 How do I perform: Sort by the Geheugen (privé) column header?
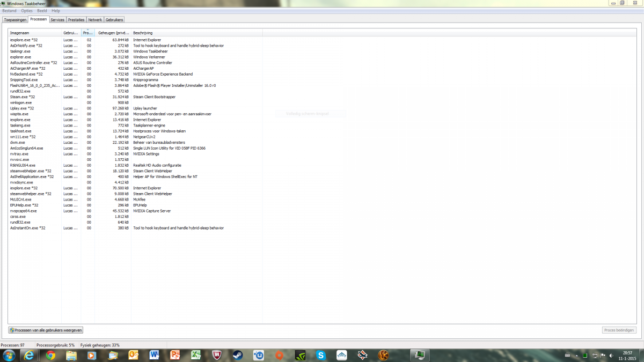(x=113, y=33)
